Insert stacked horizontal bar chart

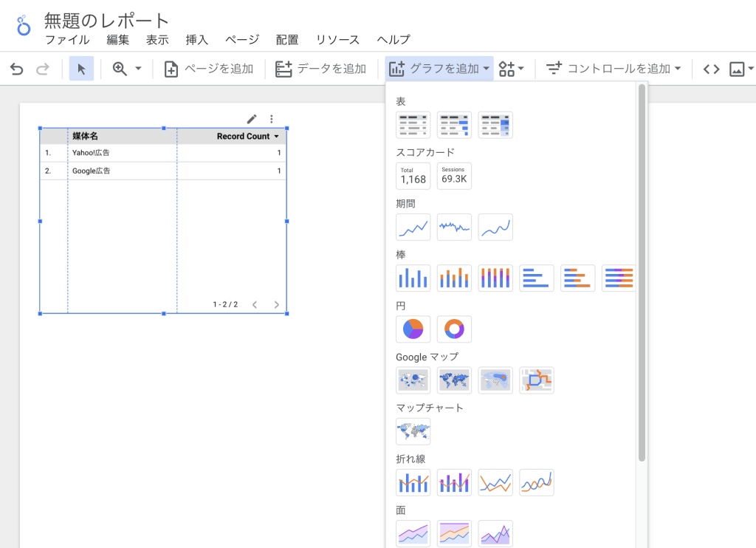click(577, 278)
